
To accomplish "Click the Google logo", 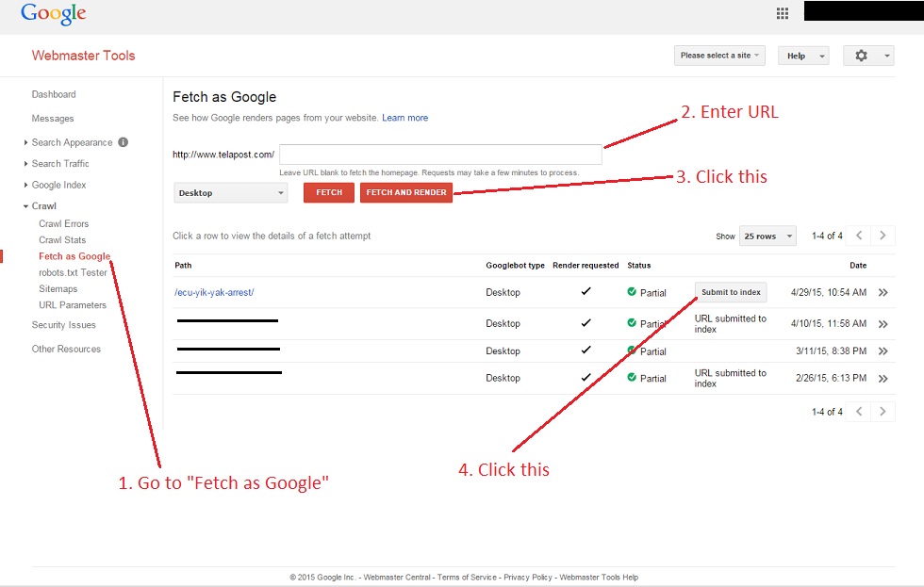I will tap(54, 14).
